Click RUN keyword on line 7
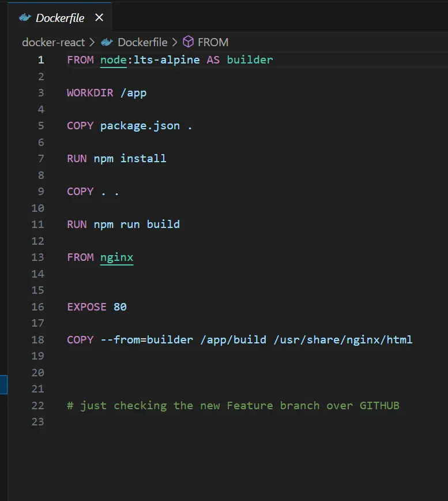Viewport: 448px width, 501px height. tap(77, 159)
